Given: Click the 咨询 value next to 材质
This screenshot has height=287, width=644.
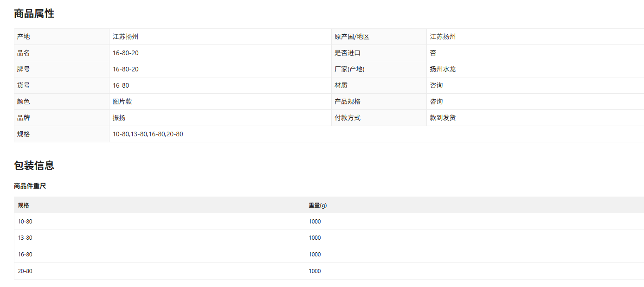Looking at the screenshot, I should coord(436,85).
